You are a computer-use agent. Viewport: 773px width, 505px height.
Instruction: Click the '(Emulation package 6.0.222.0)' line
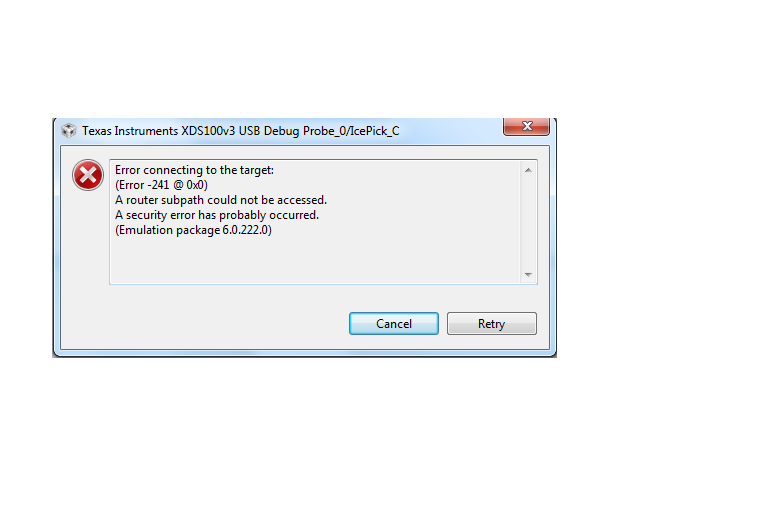pyautogui.click(x=193, y=230)
